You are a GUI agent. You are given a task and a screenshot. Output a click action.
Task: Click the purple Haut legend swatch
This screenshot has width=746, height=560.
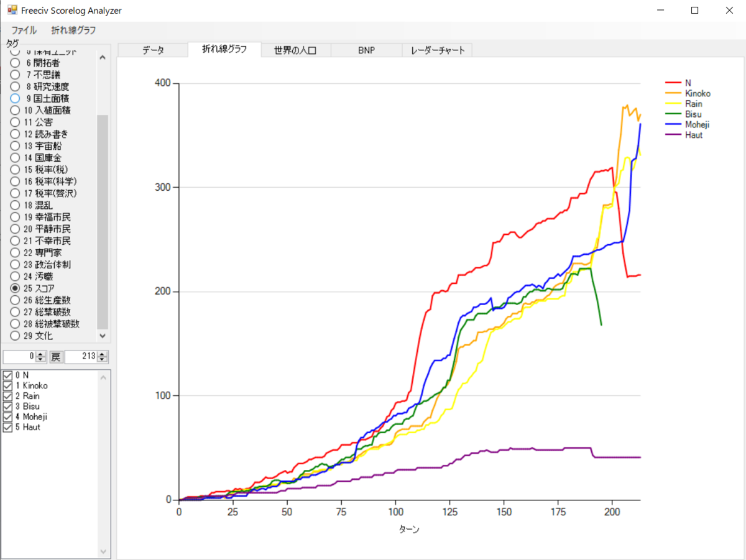pos(673,135)
